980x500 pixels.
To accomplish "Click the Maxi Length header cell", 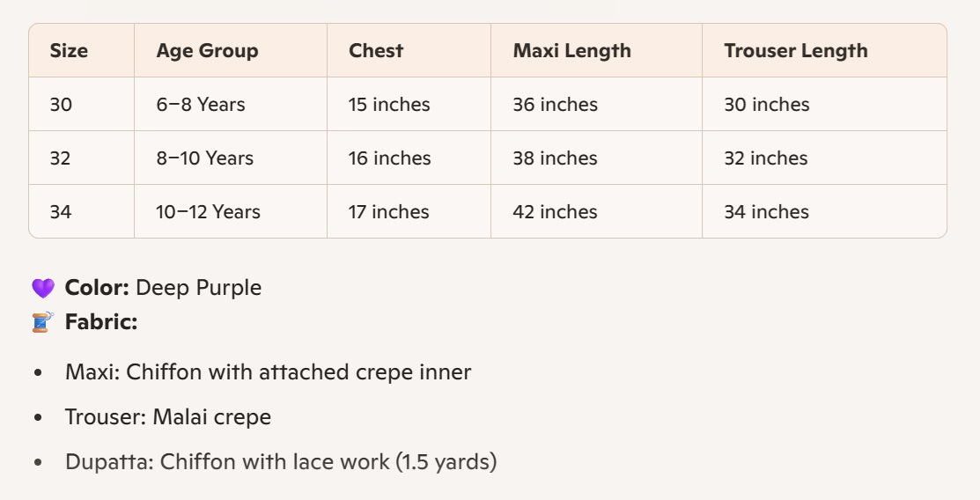I will [x=571, y=51].
